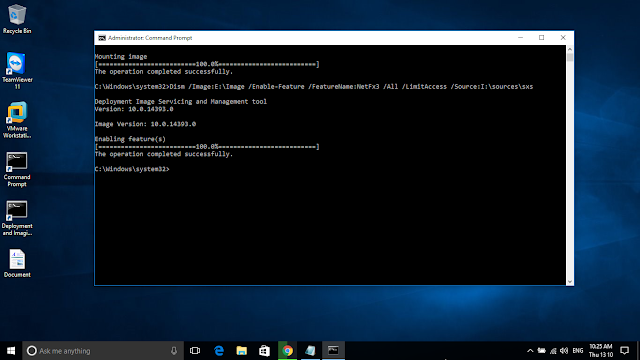Select the Command Prompt desktop shortcut
640x360 pixels.
click(x=17, y=169)
